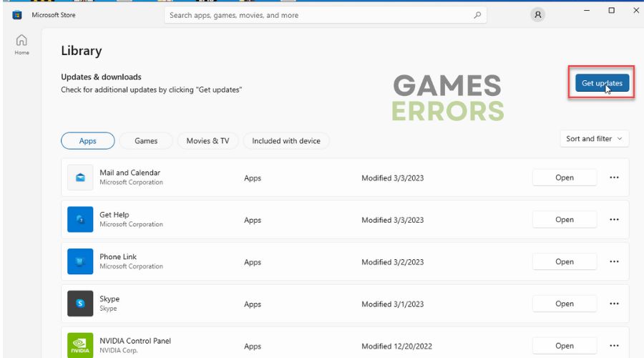Click the Microsoft Store logo icon

click(17, 15)
